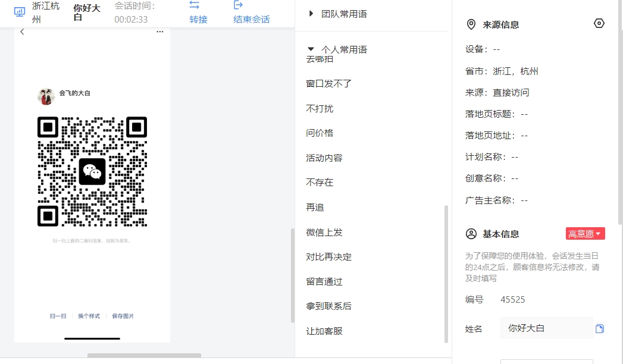
Task: Click the monitor icon beside 浙江杭州
Action: tap(20, 11)
